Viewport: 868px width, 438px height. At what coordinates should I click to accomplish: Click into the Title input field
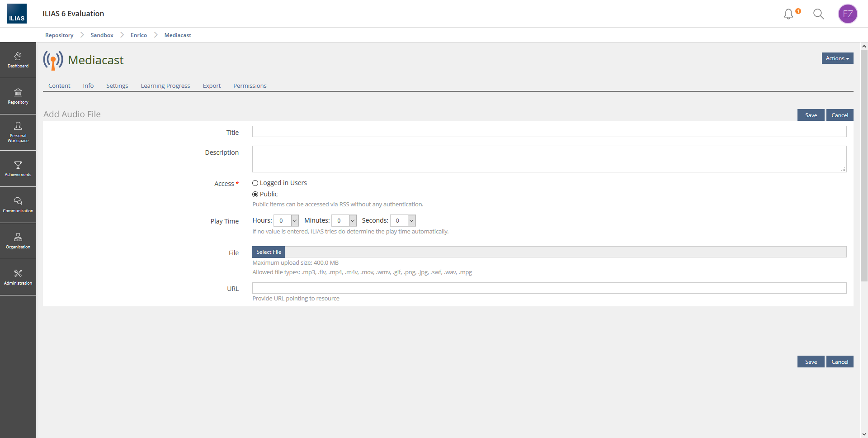click(549, 132)
